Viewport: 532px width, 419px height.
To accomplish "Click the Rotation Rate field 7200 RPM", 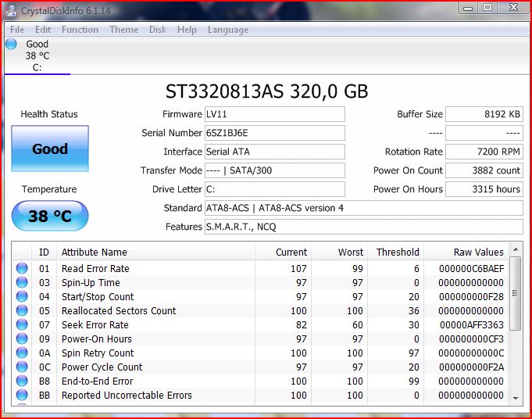I will click(484, 152).
